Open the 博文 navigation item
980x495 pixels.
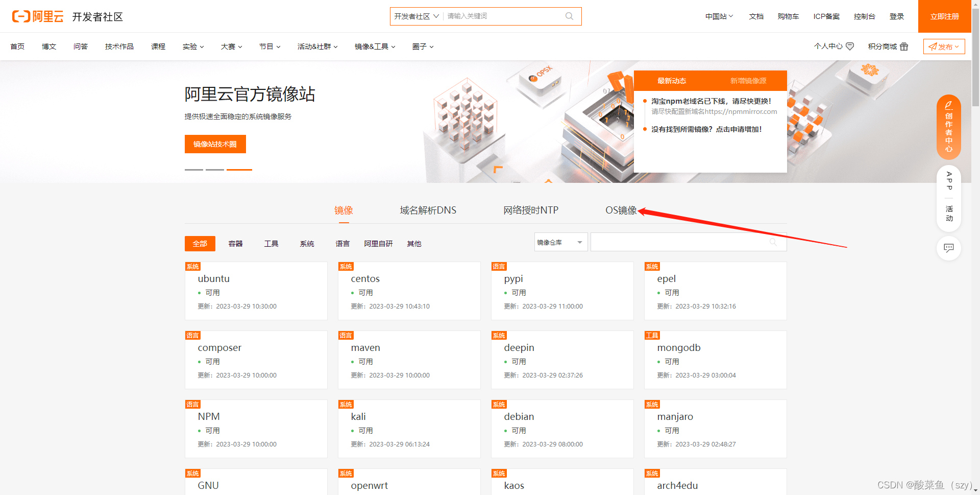(x=49, y=46)
